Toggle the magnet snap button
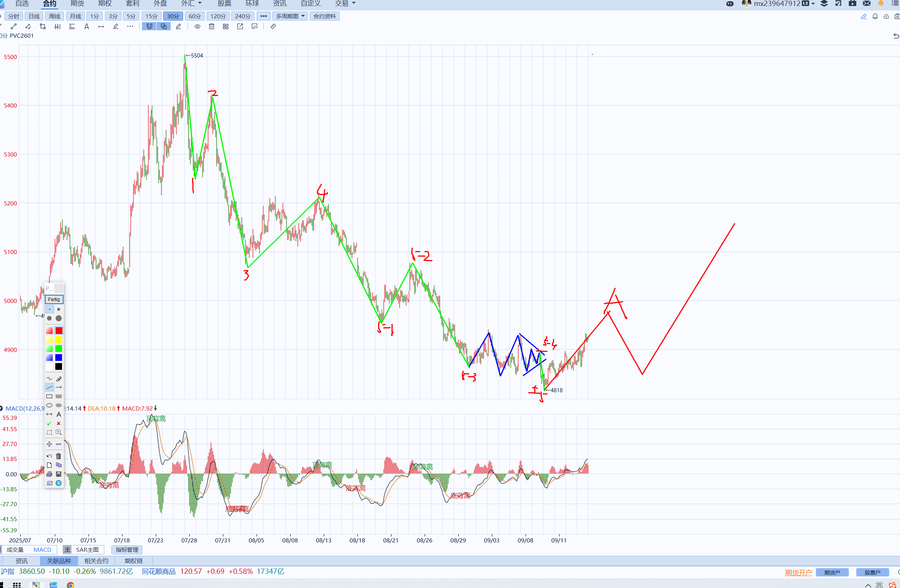The width and height of the screenshot is (900, 588). (x=149, y=27)
